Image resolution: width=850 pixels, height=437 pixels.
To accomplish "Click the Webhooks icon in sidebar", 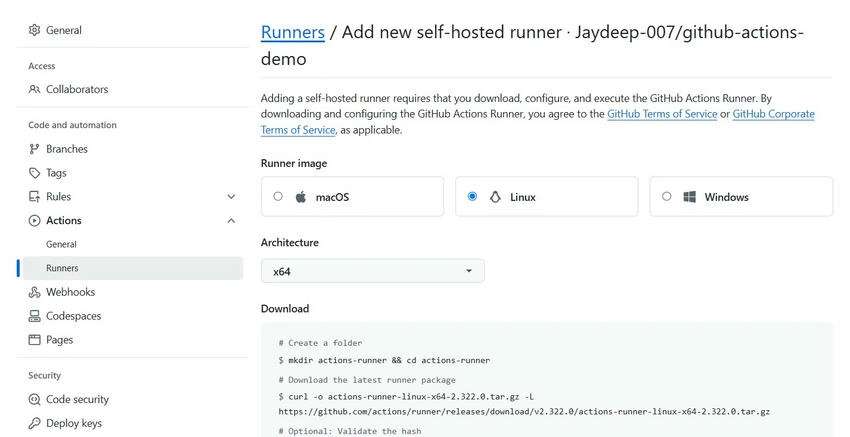I will coord(34,292).
